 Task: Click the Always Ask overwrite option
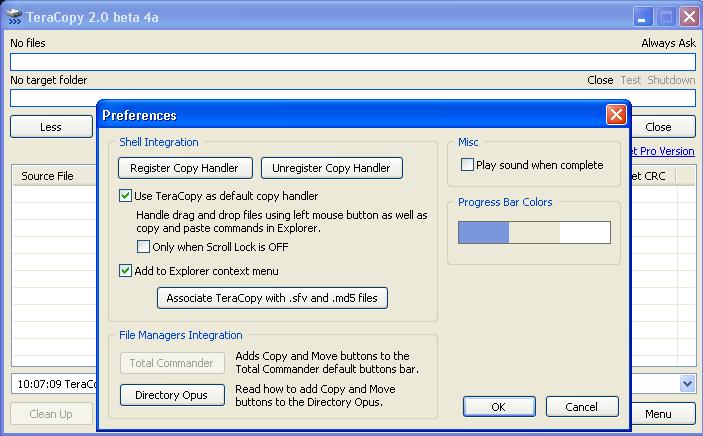[668, 43]
